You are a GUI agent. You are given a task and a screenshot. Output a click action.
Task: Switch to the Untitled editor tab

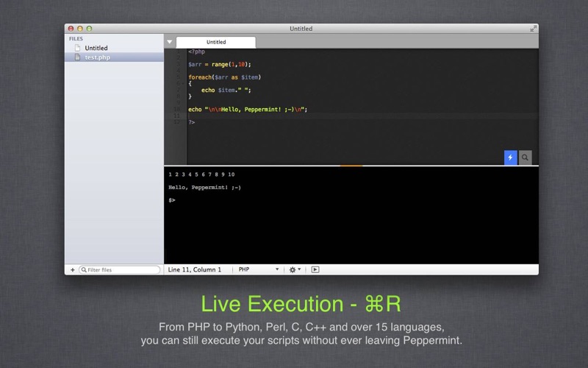(x=216, y=42)
